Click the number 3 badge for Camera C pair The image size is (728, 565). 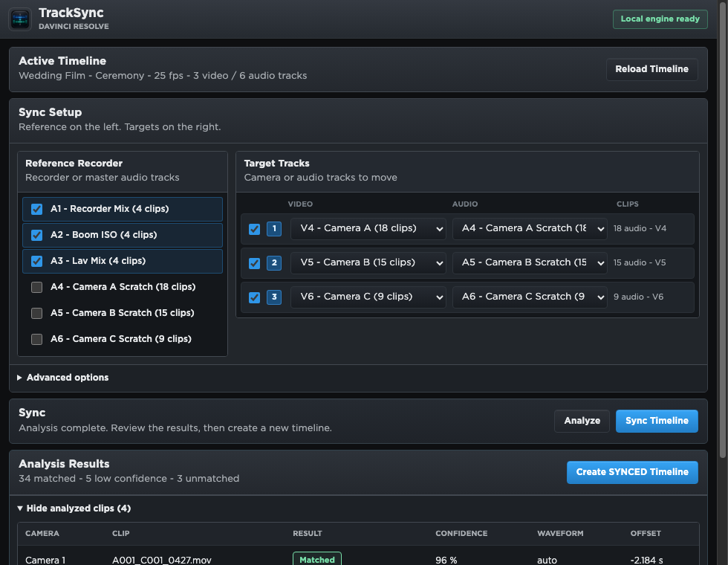[274, 297]
